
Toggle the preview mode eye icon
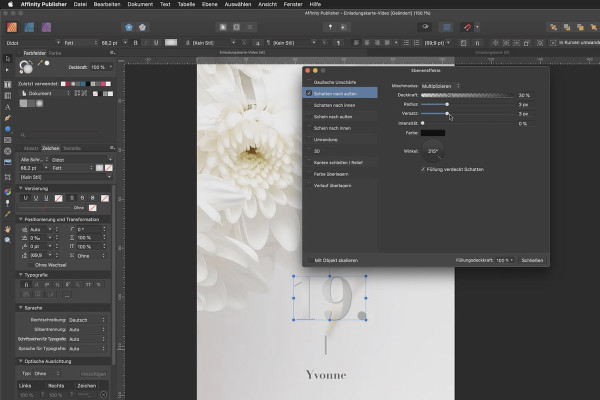tap(425, 27)
